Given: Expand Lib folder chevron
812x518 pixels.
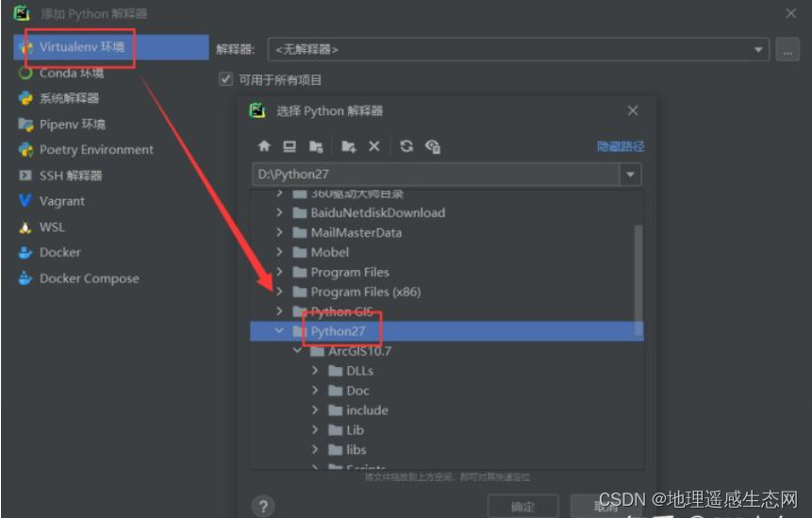Looking at the screenshot, I should point(315,429).
